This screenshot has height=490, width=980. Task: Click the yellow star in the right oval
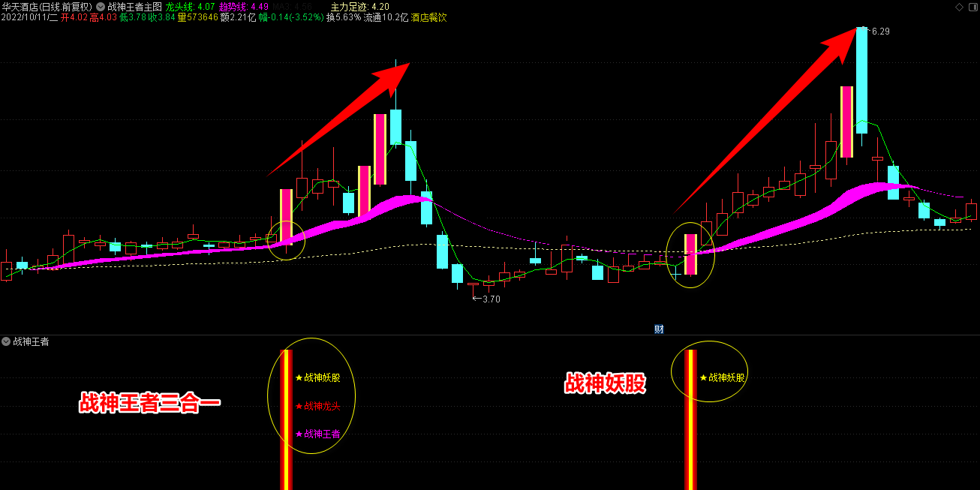703,378
